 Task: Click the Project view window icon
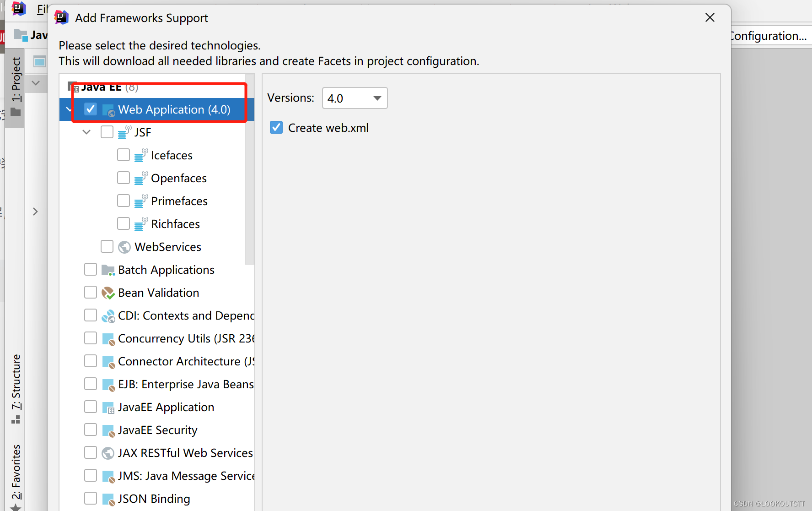click(40, 61)
